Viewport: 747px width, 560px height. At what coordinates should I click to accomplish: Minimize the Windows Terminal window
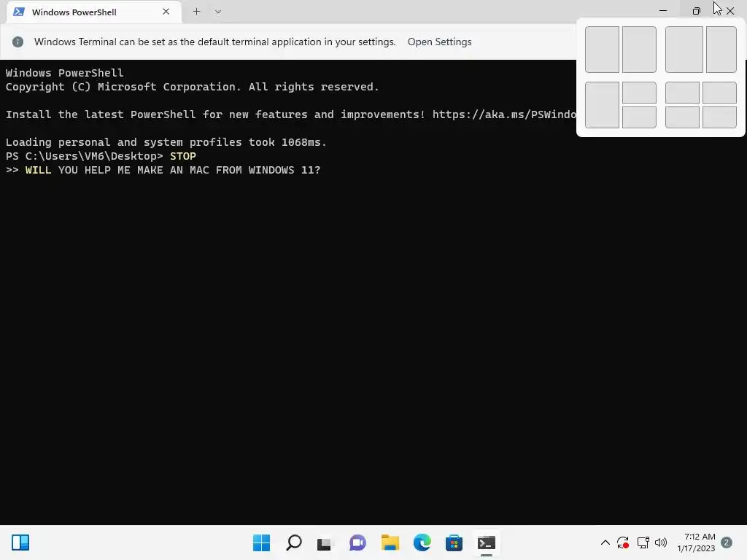[662, 10]
